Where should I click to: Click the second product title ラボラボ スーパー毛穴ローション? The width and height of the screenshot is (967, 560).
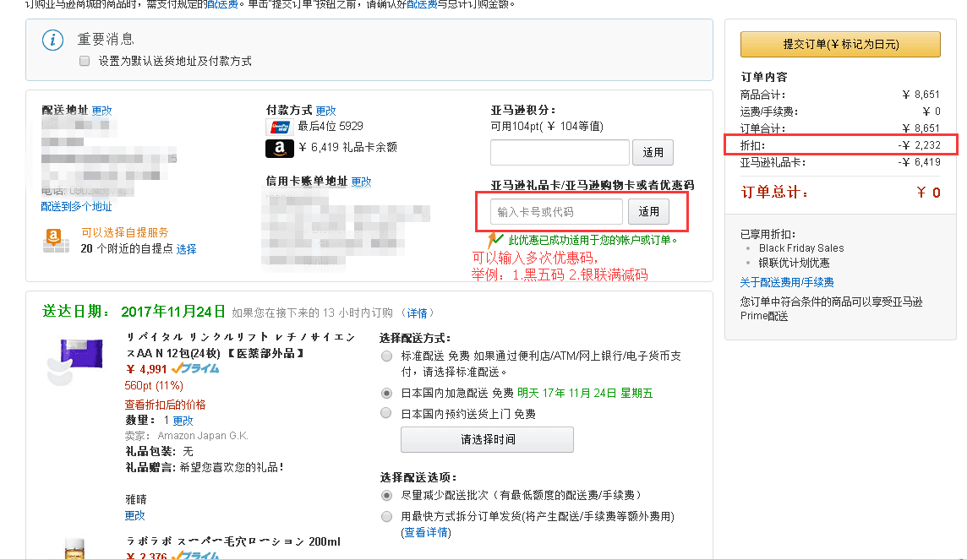tap(233, 541)
